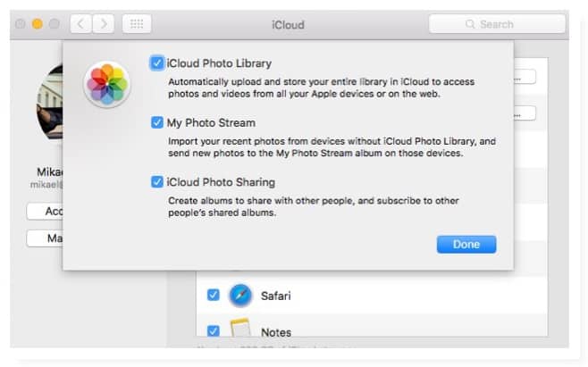This screenshot has width=588, height=367.
Task: Open Show All grid icon in toolbar
Action: (137, 24)
